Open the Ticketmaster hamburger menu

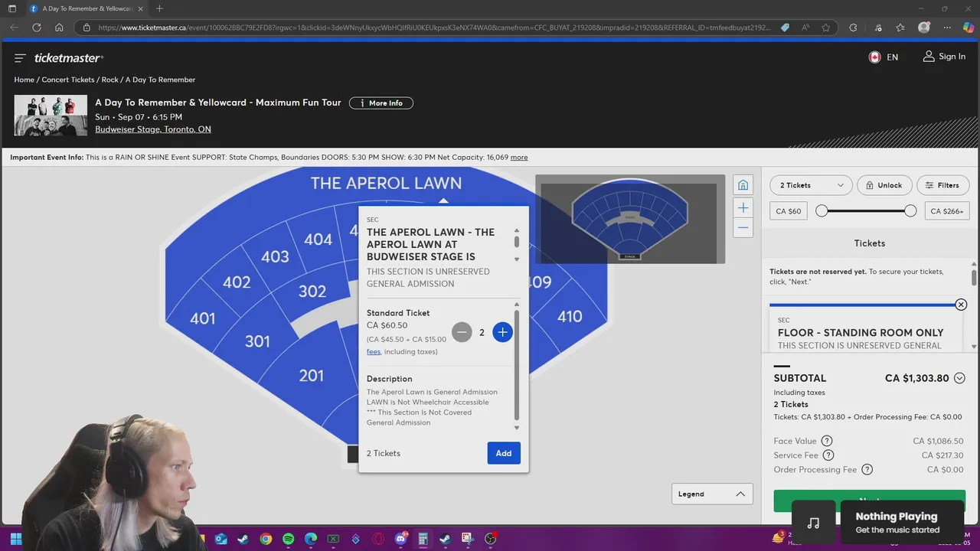20,57
